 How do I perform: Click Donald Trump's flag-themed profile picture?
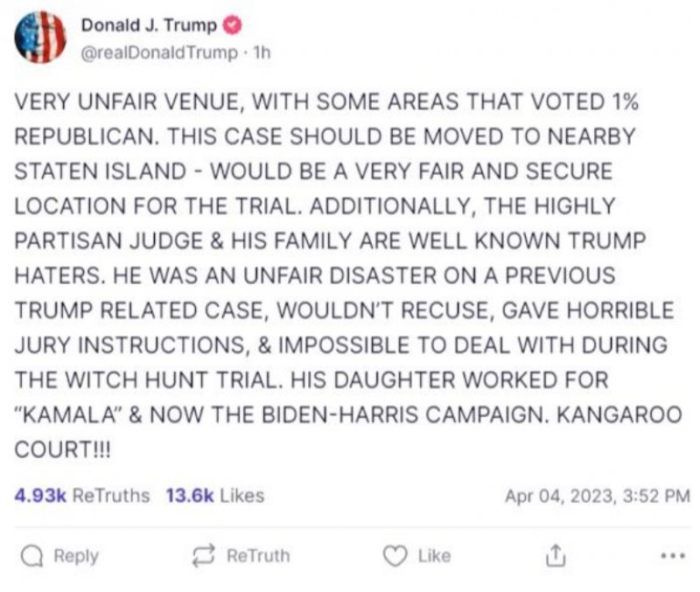click(x=41, y=36)
